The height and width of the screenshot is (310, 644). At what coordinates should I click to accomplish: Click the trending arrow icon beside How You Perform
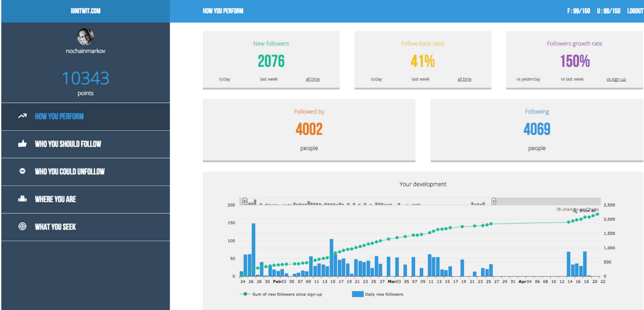(22, 116)
